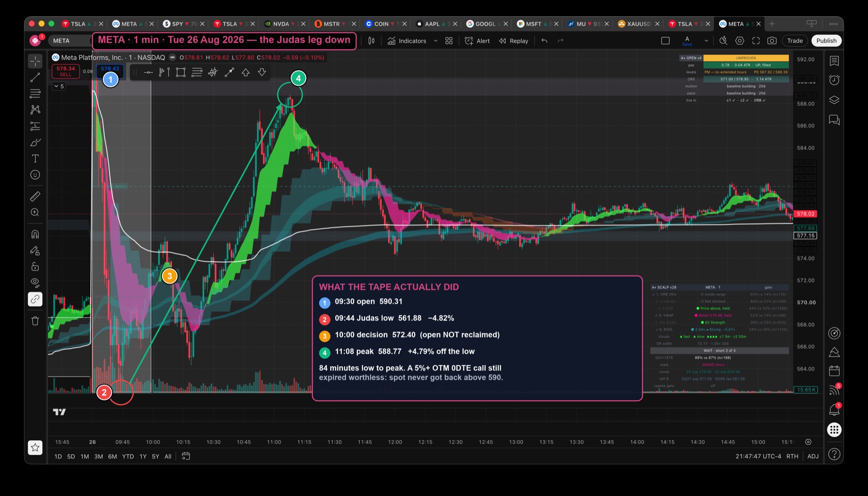Toggle lock all drawing tools
This screenshot has width=868, height=496.
click(x=35, y=267)
